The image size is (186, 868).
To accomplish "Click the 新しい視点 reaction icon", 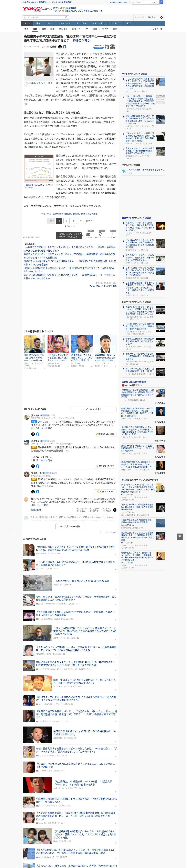I will 112,234.
